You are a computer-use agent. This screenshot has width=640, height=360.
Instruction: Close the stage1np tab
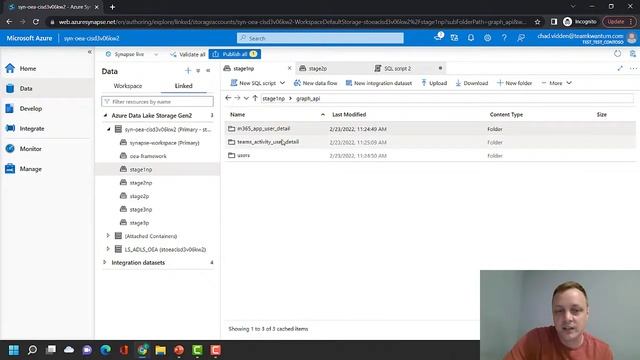pyautogui.click(x=289, y=68)
